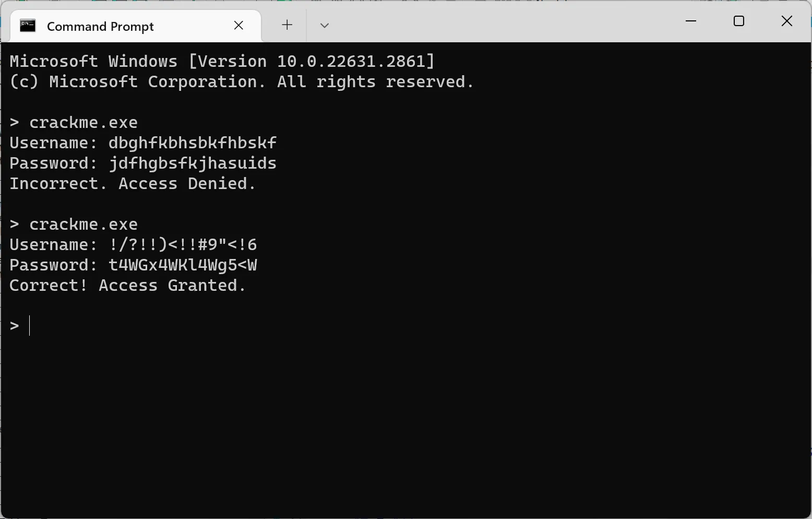Click the username made of symbols
The height and width of the screenshot is (519, 812).
coord(183,245)
